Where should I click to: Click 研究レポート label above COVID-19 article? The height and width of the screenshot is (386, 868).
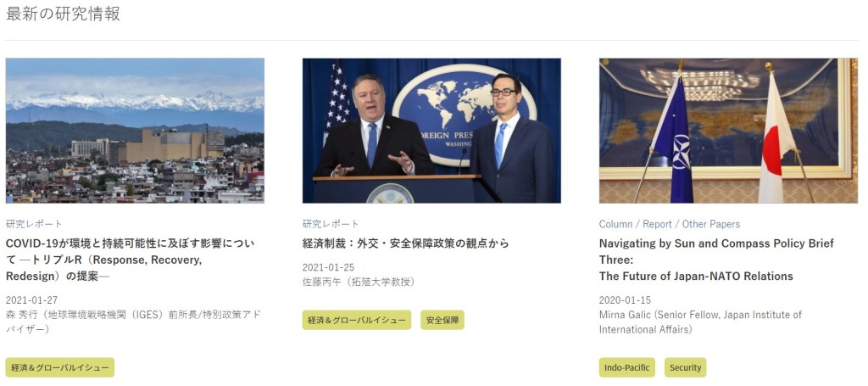pos(34,224)
